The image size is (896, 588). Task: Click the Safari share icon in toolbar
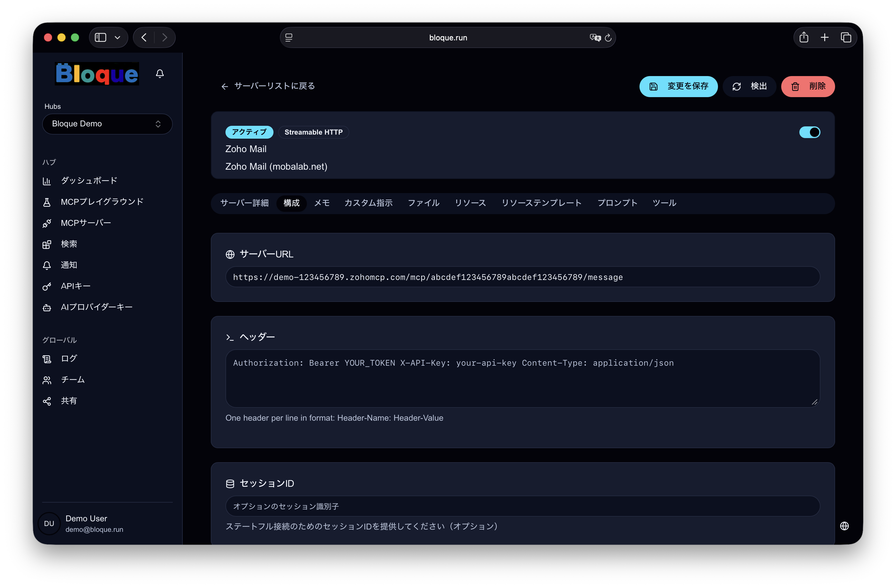804,37
